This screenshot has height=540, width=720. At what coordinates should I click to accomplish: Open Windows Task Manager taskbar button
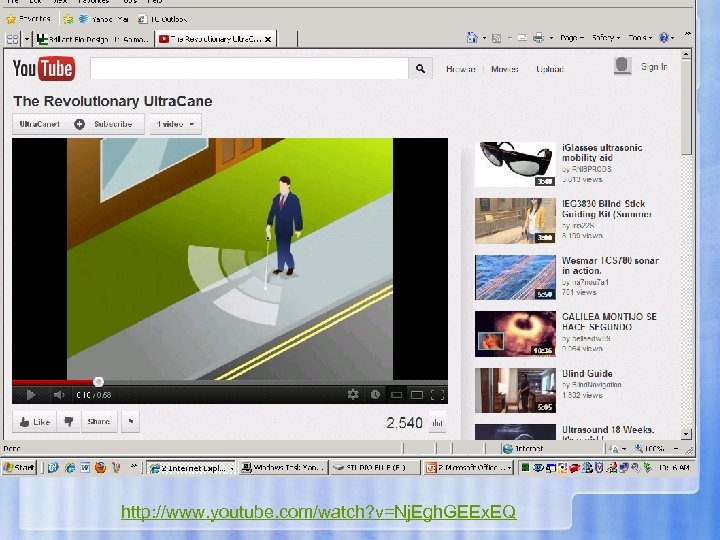(x=283, y=468)
